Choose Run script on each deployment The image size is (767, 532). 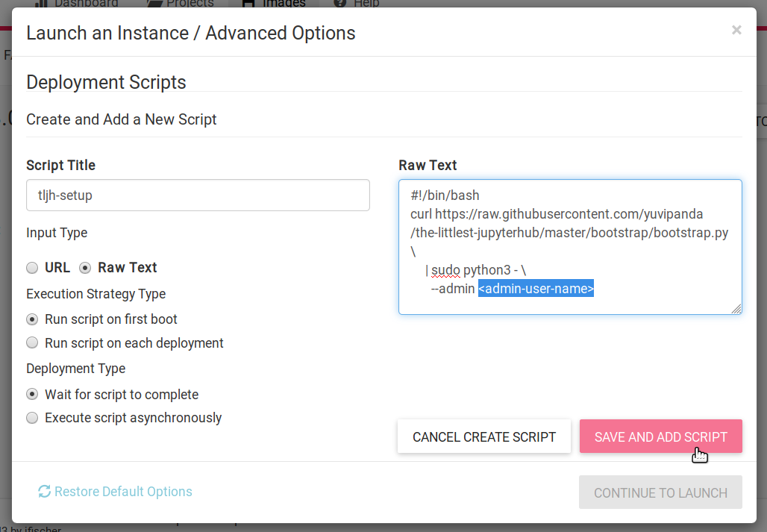[x=32, y=343]
